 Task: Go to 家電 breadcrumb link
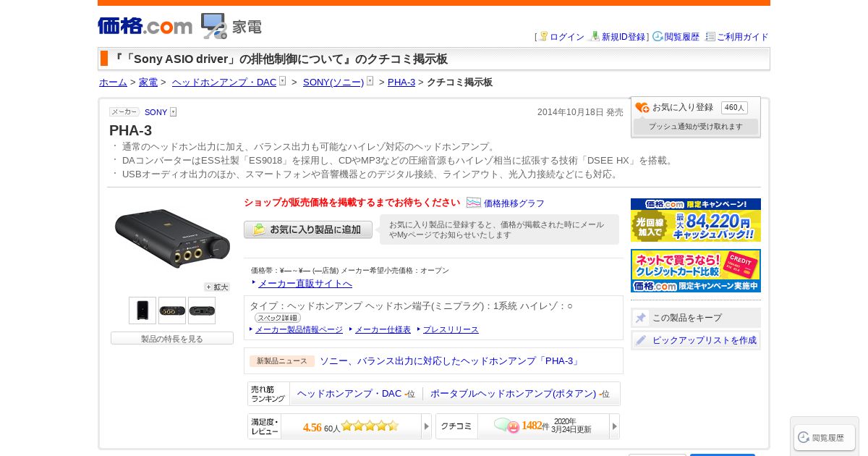pyautogui.click(x=148, y=83)
